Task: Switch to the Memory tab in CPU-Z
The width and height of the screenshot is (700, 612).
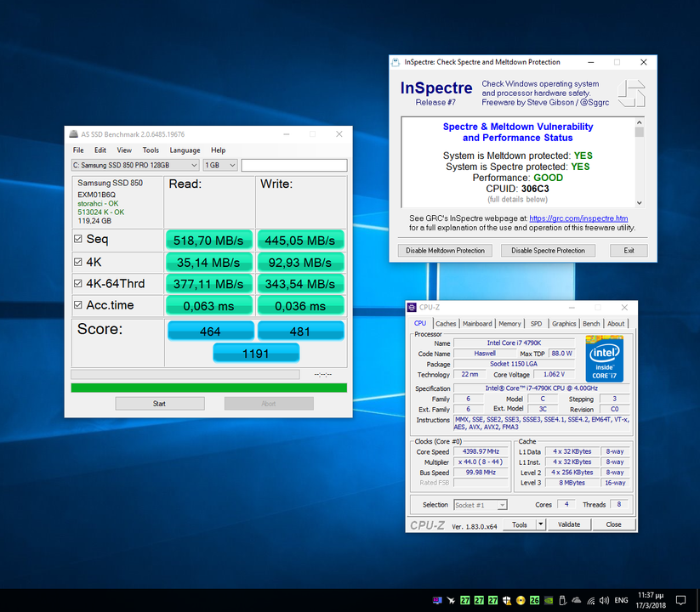Action: click(x=509, y=324)
